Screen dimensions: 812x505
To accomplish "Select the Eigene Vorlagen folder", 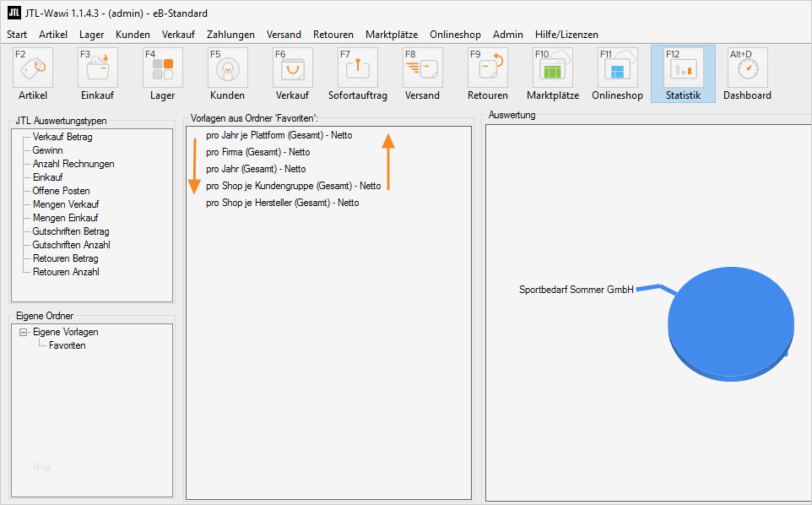I will pyautogui.click(x=65, y=332).
